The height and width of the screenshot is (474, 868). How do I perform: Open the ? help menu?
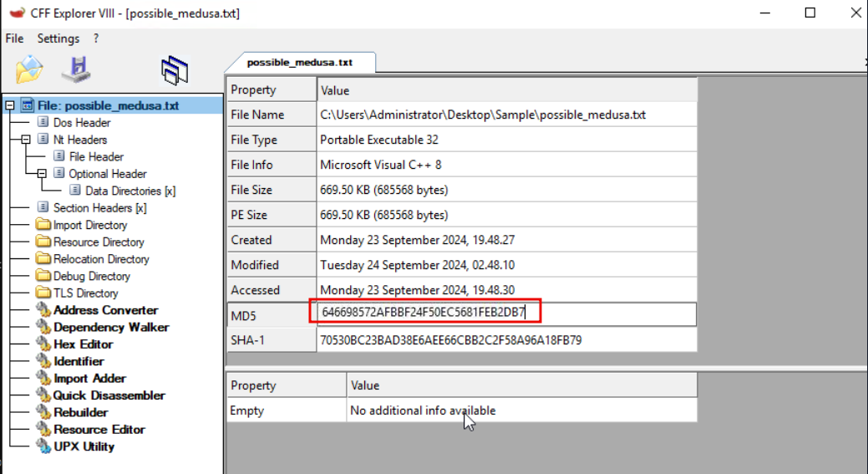point(96,38)
